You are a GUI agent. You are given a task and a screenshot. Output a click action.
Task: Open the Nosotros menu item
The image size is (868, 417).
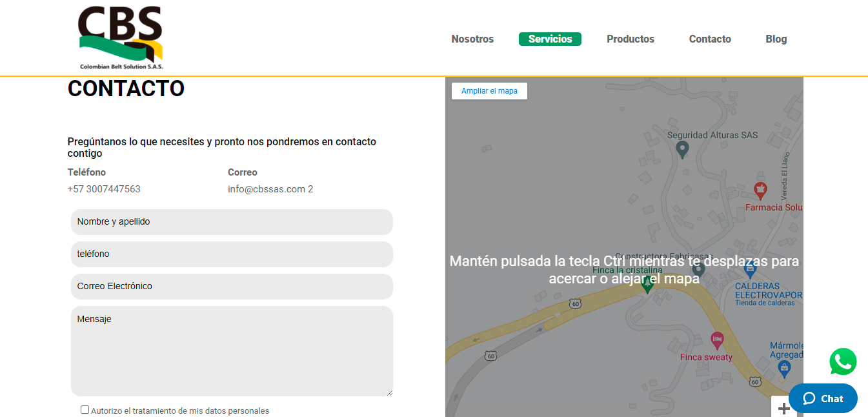click(x=472, y=39)
